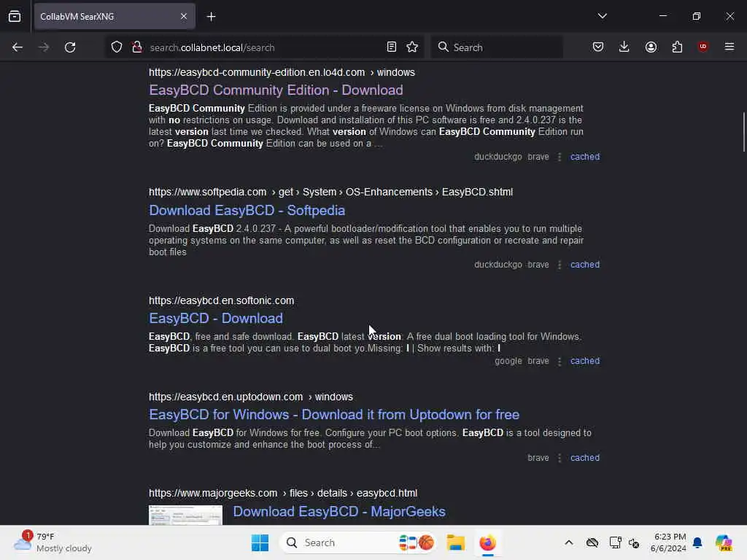
Task: Open the Firefox account menu
Action: pyautogui.click(x=651, y=47)
